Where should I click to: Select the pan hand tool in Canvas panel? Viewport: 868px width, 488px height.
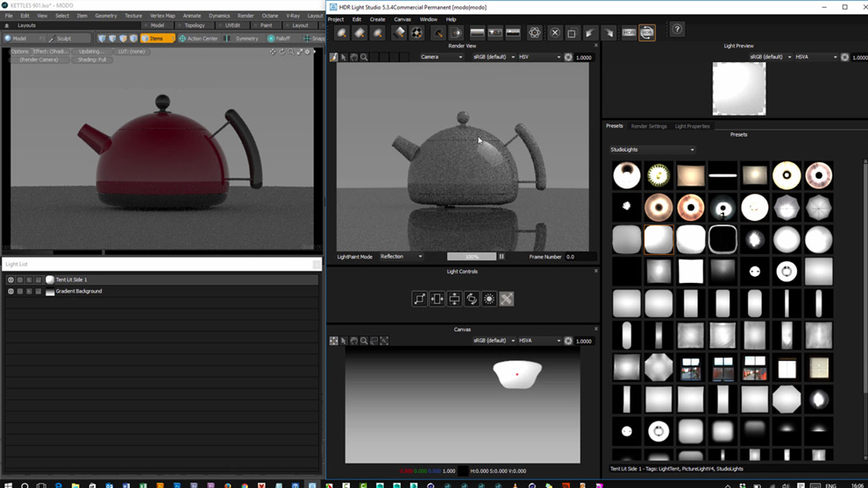[x=353, y=341]
